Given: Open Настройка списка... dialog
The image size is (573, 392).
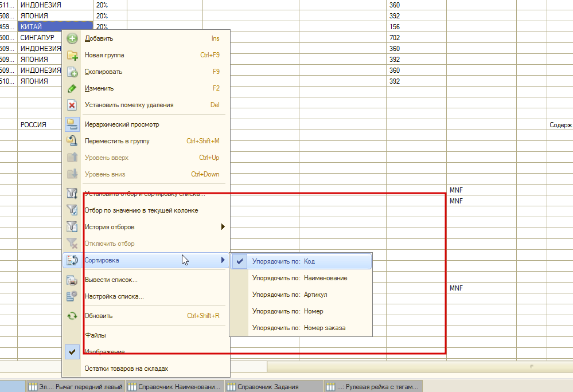Looking at the screenshot, I should coord(146,296).
